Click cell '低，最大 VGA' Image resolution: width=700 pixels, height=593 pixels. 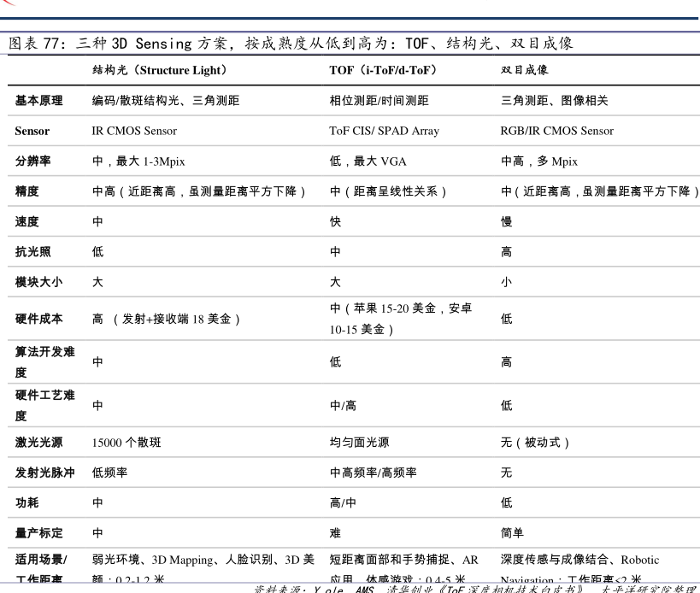coord(368,161)
